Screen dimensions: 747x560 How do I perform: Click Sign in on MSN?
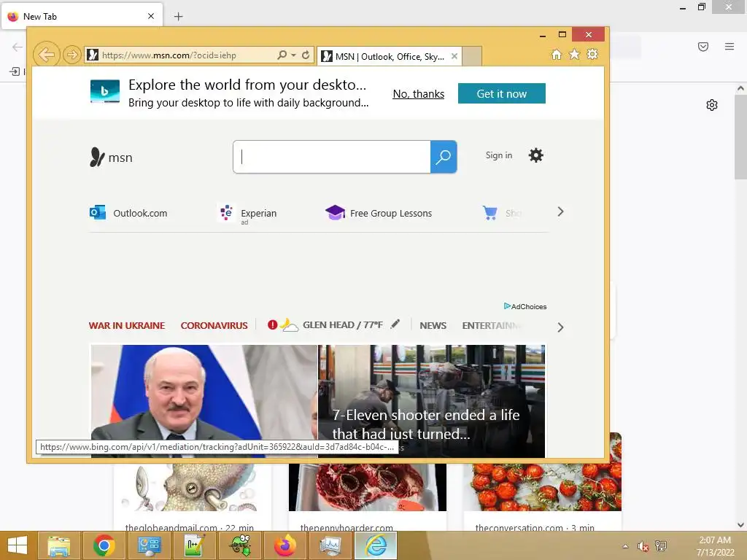(499, 155)
